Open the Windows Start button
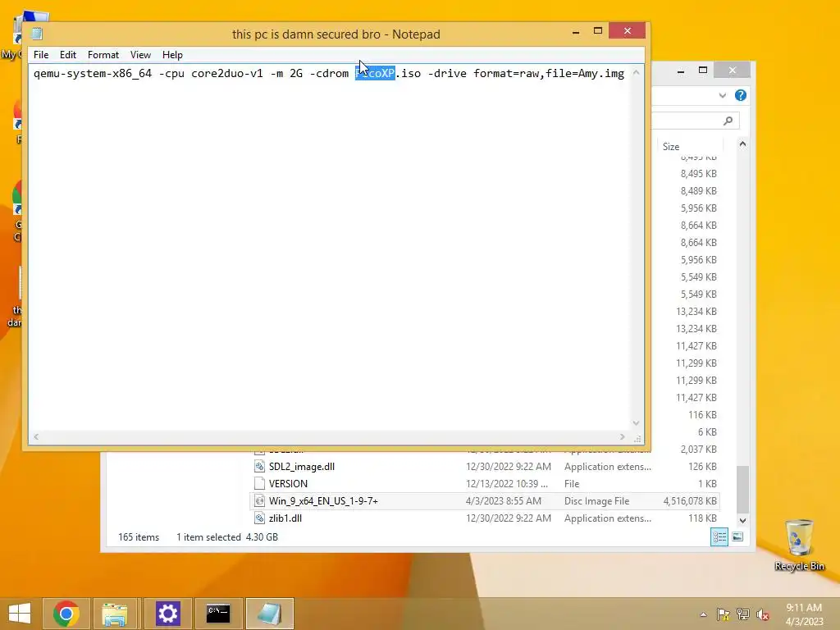 [x=20, y=614]
